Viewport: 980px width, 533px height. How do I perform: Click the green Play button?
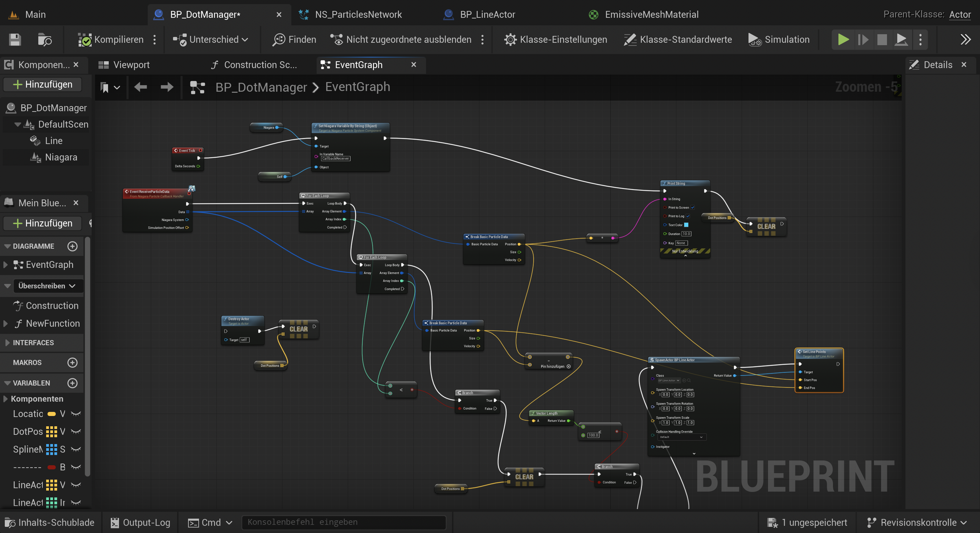tap(843, 40)
